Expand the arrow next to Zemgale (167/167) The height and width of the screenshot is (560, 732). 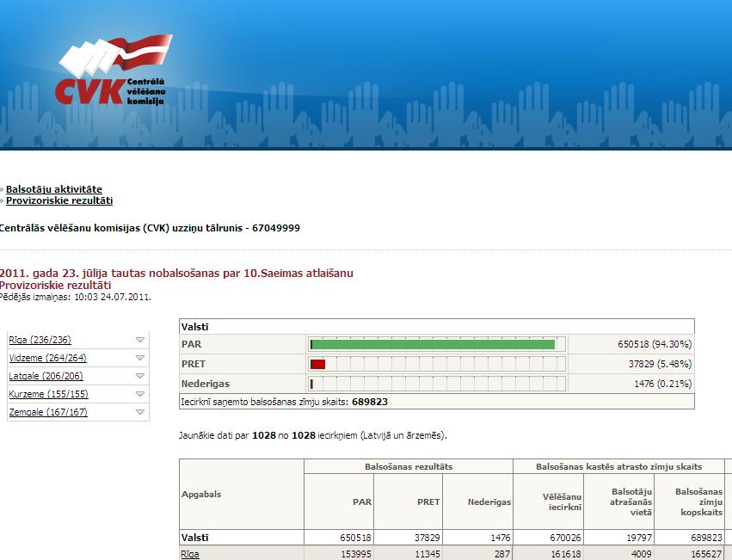pos(140,412)
